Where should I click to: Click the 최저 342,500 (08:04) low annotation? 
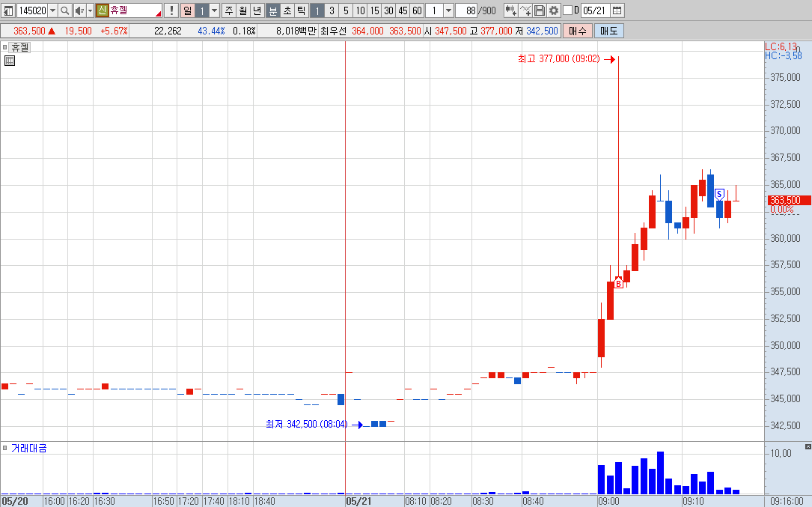coord(307,424)
